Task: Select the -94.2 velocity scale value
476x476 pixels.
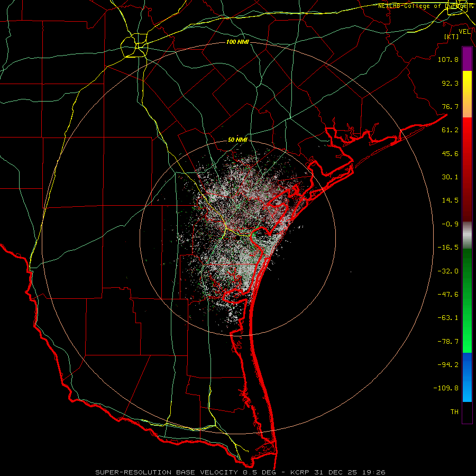Action: point(448,365)
